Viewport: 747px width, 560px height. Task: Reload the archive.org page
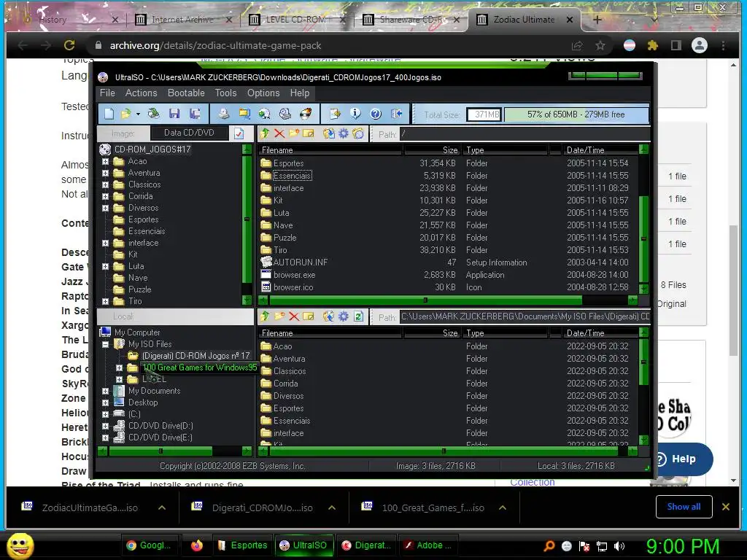click(69, 45)
